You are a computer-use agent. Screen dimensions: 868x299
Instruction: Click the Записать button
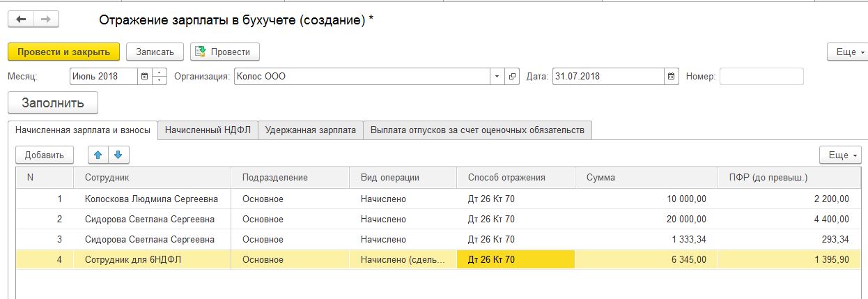pos(155,52)
